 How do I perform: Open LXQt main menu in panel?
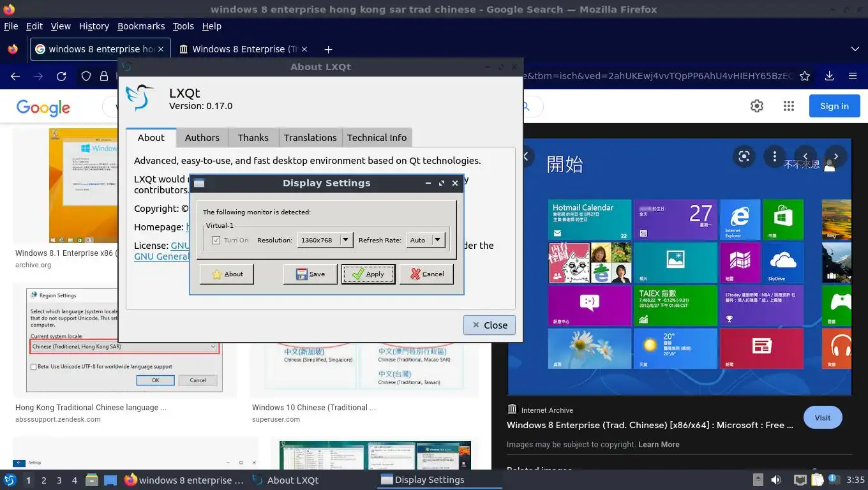tap(10, 480)
